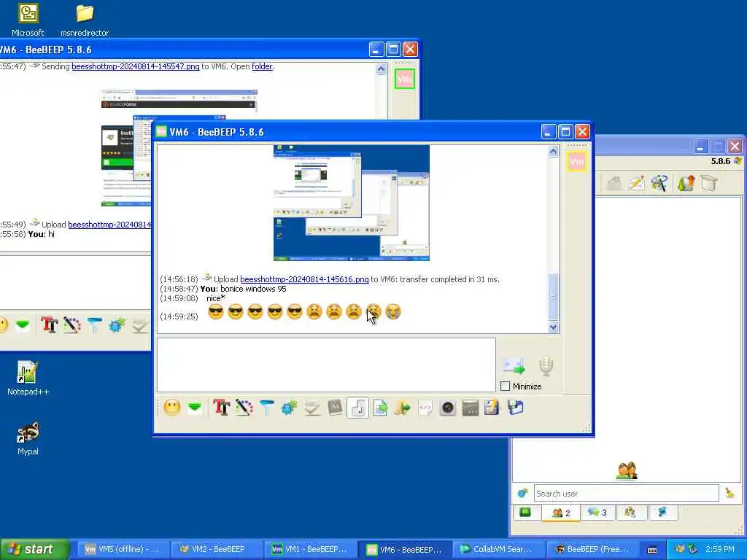
Task: Check the Minimize checkbox
Action: (x=506, y=386)
